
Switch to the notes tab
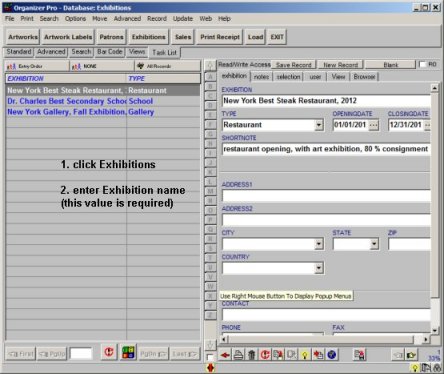point(261,77)
